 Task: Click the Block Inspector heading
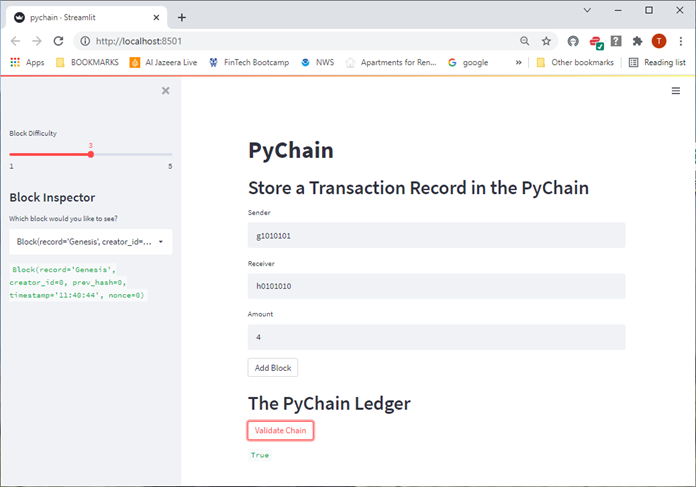click(x=52, y=198)
